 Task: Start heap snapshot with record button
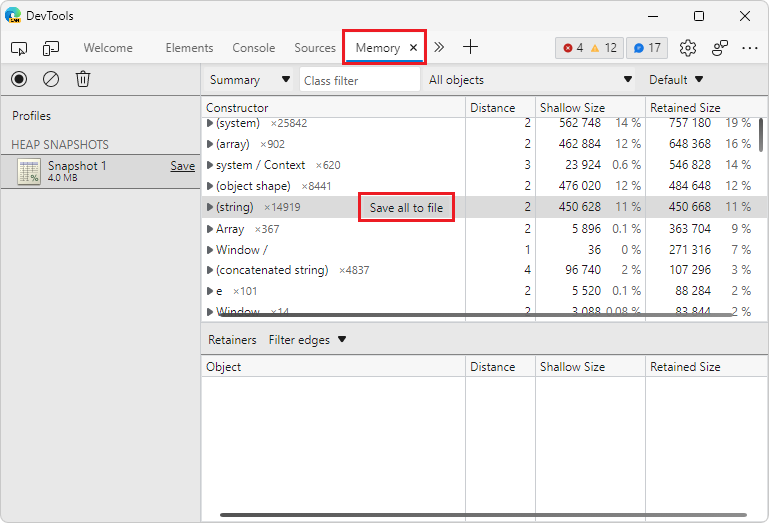(19, 79)
